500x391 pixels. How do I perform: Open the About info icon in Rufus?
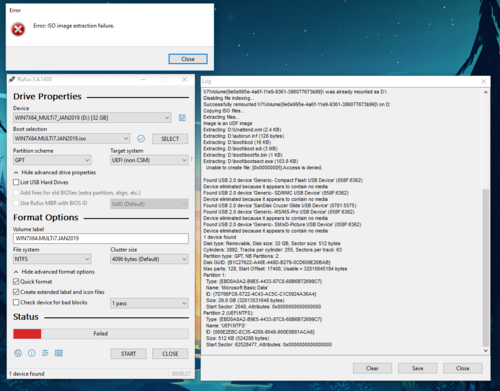32,353
